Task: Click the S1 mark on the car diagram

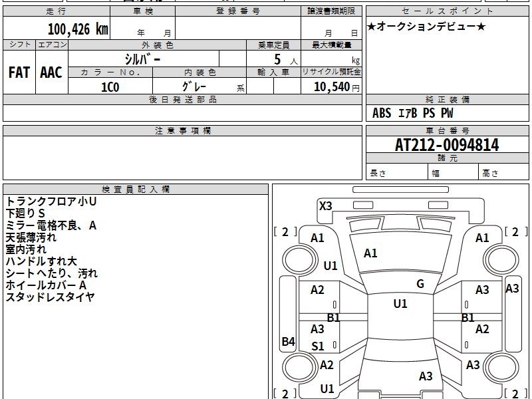Action: pyautogui.click(x=318, y=346)
